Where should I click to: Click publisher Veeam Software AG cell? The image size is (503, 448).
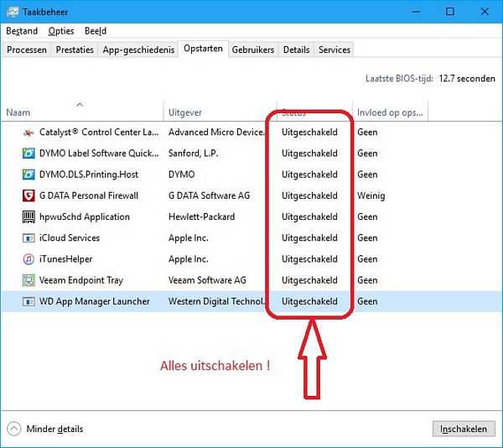point(207,280)
